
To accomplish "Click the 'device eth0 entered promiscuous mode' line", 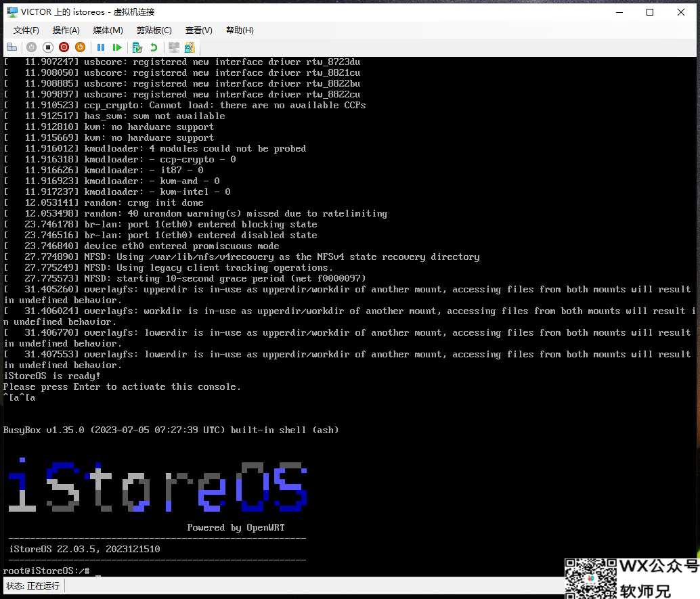I will 141,246.
